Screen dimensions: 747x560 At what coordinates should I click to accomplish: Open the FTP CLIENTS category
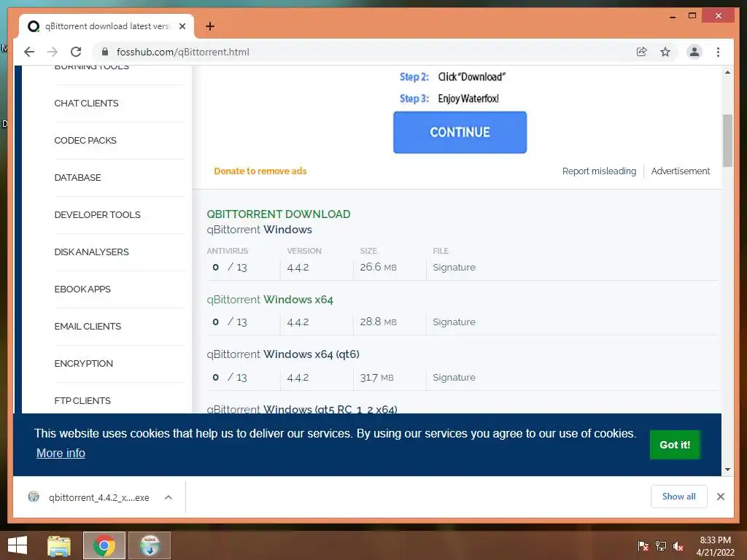[x=82, y=400]
